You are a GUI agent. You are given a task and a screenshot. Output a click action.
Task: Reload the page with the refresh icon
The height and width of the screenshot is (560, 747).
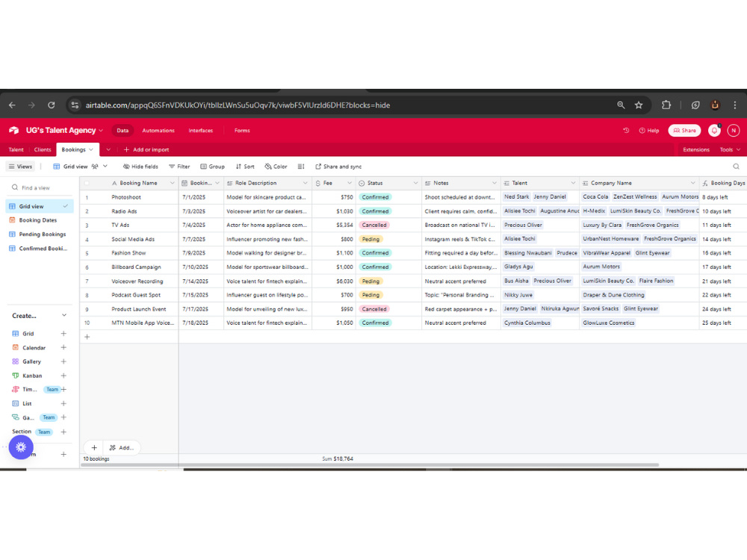[52, 105]
